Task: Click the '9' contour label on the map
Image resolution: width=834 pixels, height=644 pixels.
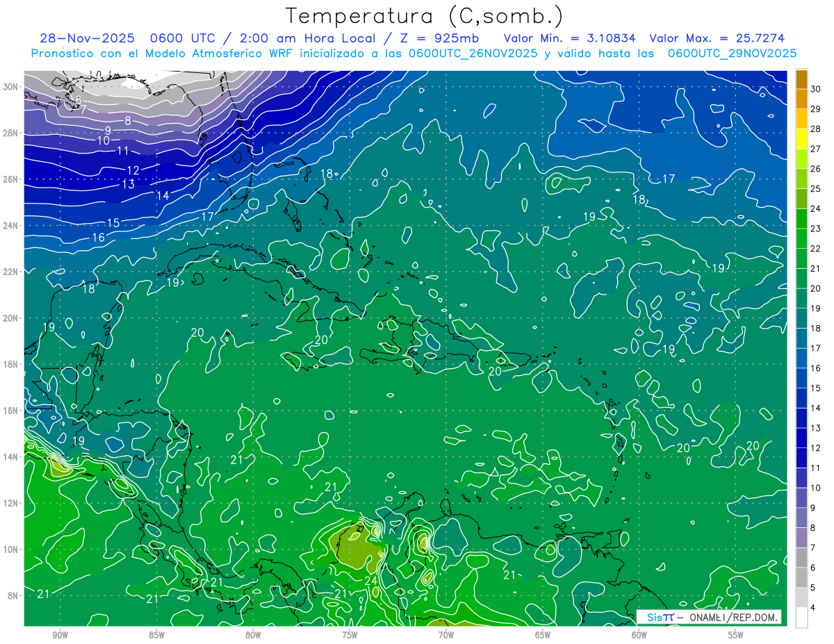Action: click(108, 131)
